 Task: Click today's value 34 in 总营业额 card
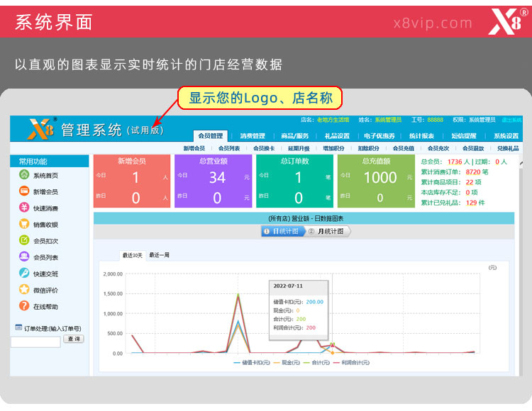(x=217, y=178)
